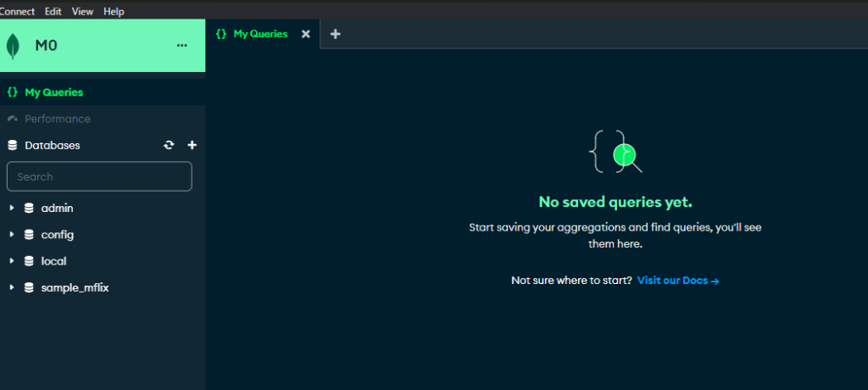Select the config database name
This screenshot has height=390, width=868.
(57, 235)
